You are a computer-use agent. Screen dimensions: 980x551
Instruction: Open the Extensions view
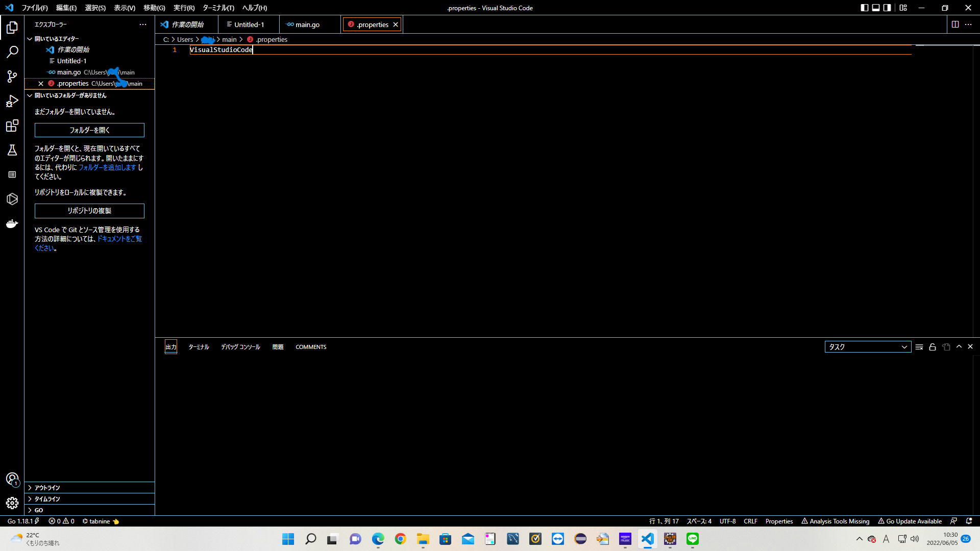click(12, 126)
